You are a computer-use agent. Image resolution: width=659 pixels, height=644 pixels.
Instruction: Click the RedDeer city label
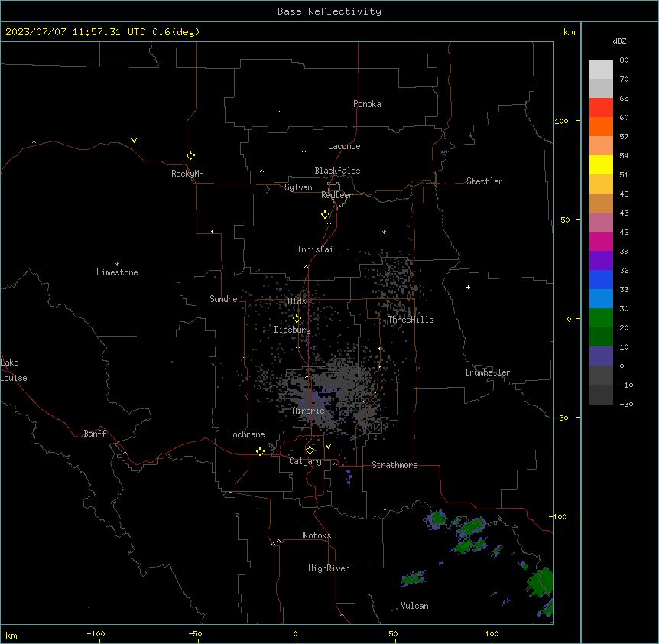click(x=336, y=195)
